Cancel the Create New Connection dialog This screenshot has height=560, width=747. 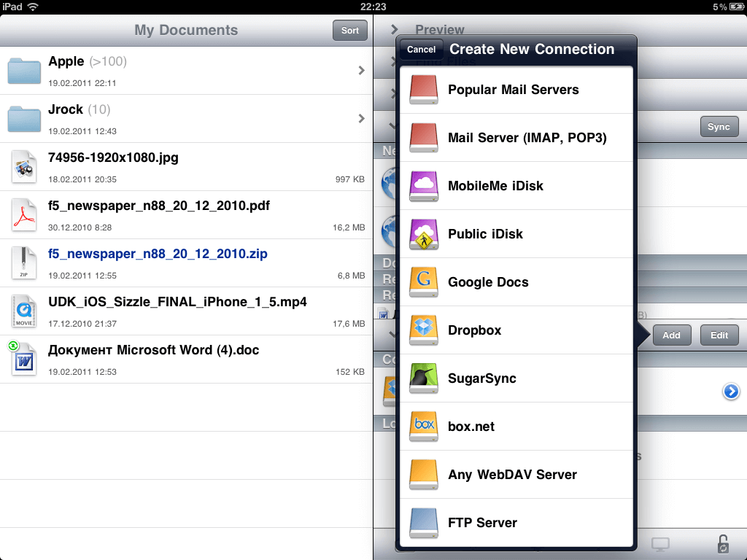421,50
